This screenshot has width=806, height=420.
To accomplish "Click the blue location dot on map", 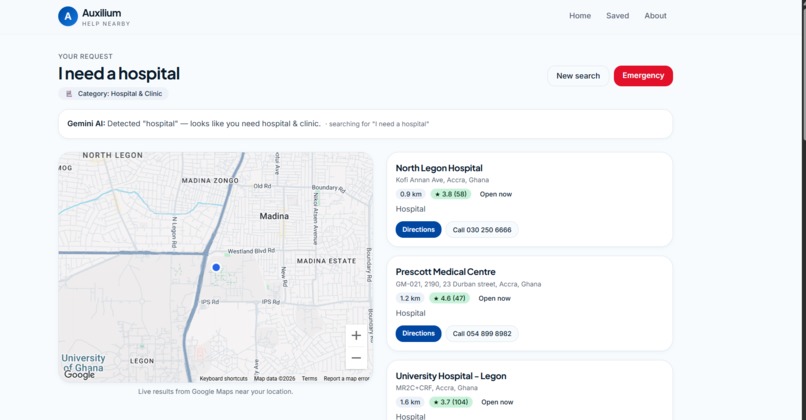I will tap(216, 267).
